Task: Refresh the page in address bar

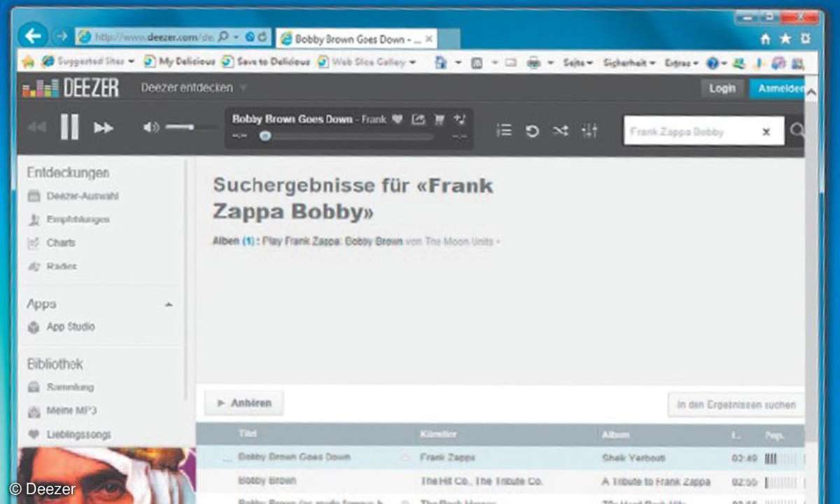Action: tap(262, 37)
